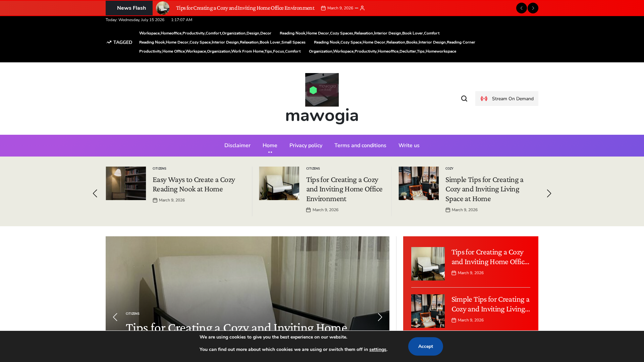Viewport: 644px width, 362px height.
Task: Click tag ending with 'Interior Design,Reading Corner'
Action: pos(394,42)
